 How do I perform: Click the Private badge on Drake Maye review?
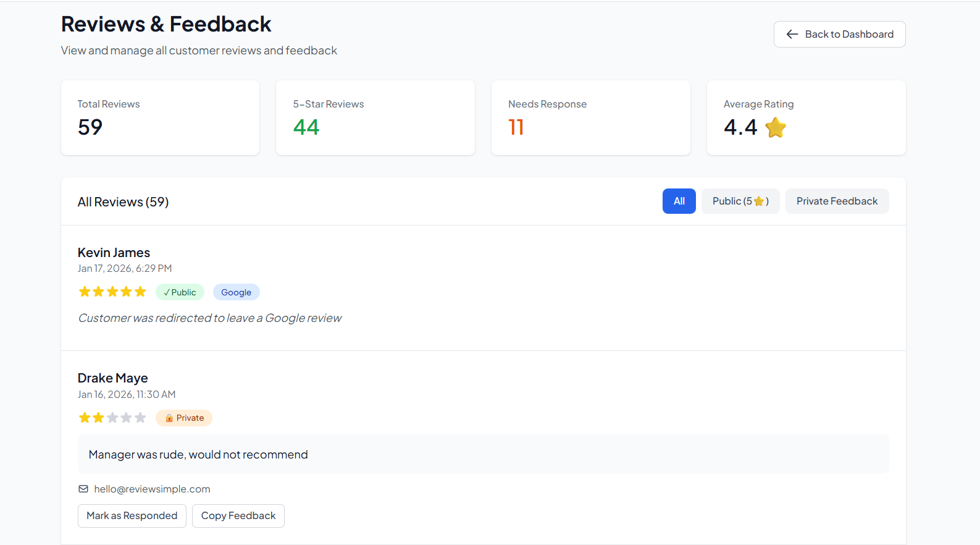(x=184, y=418)
